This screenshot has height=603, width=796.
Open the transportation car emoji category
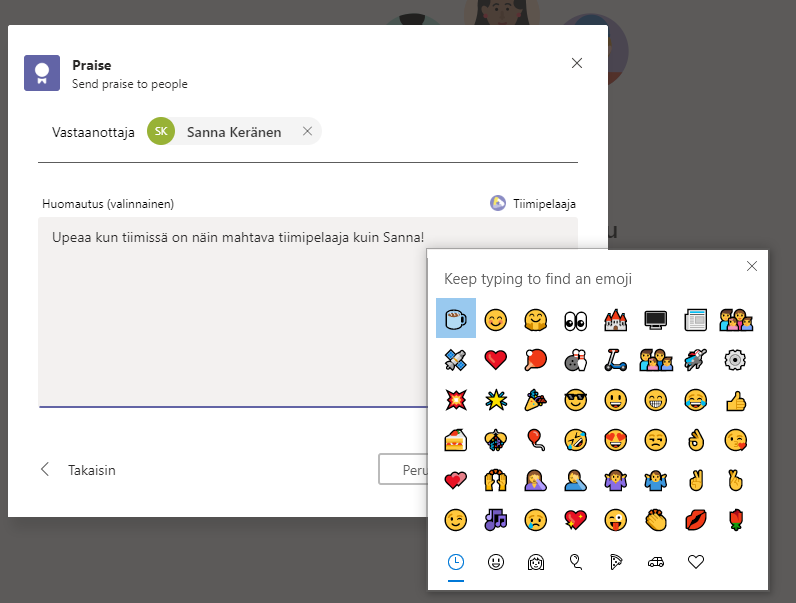click(x=656, y=562)
